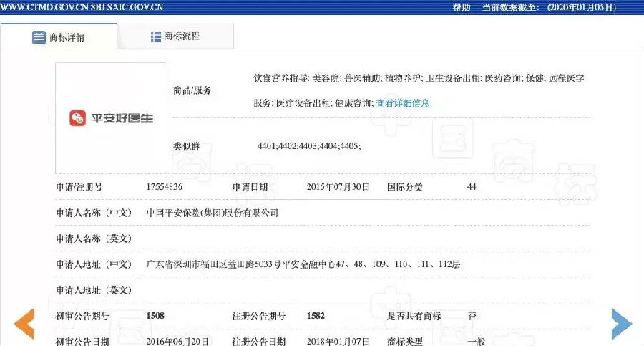This screenshot has height=346, width=644.
Task: Click the 申请日期 label
Action: 250,187
